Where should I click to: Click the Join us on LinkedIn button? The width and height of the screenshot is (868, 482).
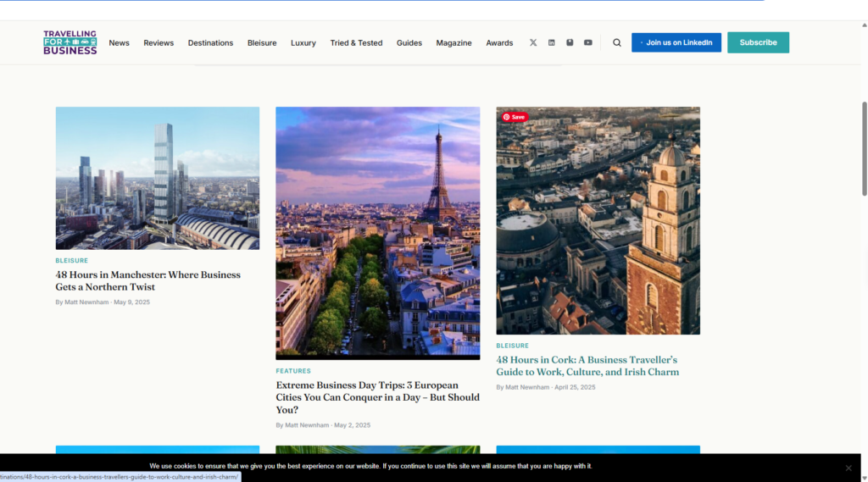pyautogui.click(x=676, y=42)
